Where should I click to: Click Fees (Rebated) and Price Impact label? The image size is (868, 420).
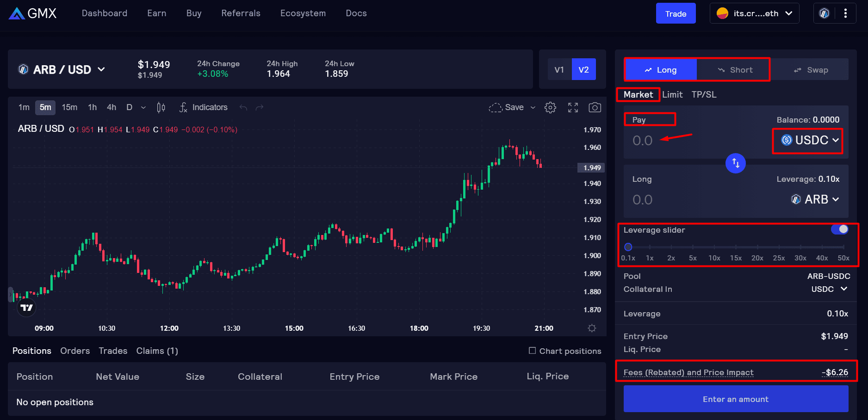[688, 372]
